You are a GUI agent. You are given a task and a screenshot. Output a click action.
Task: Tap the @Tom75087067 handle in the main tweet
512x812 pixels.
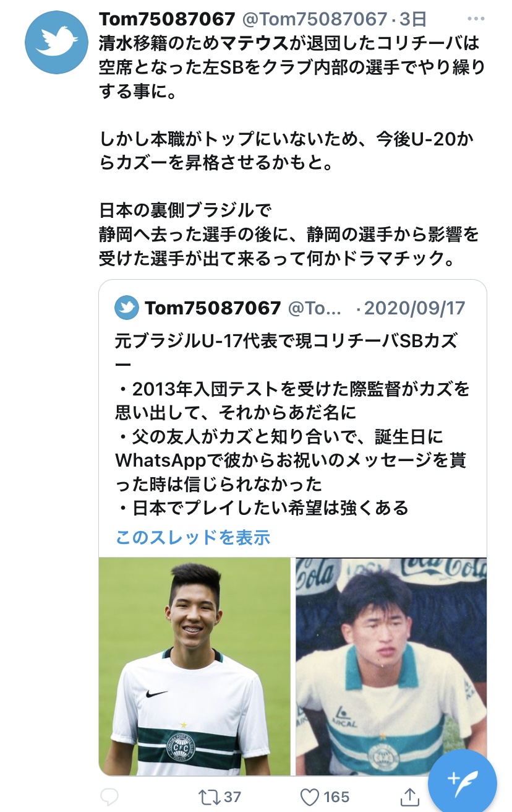coord(314,19)
